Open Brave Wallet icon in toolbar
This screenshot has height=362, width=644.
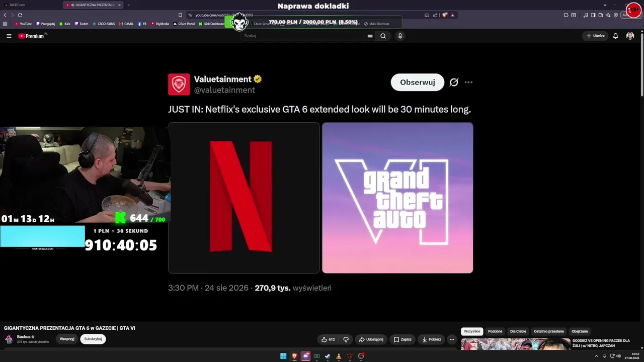(601, 15)
